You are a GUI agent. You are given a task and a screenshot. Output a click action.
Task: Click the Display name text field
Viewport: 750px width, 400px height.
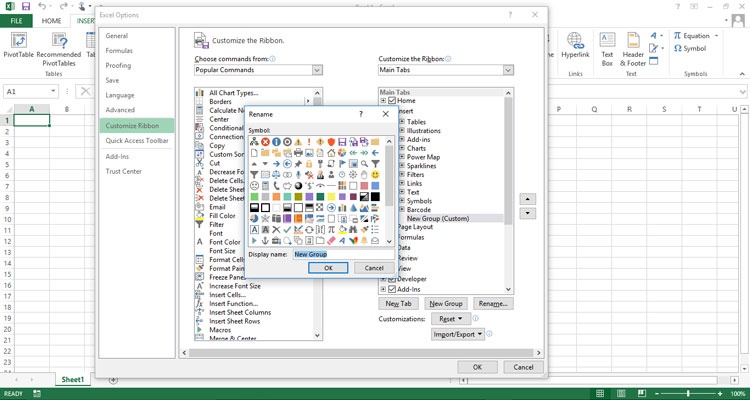tap(343, 255)
